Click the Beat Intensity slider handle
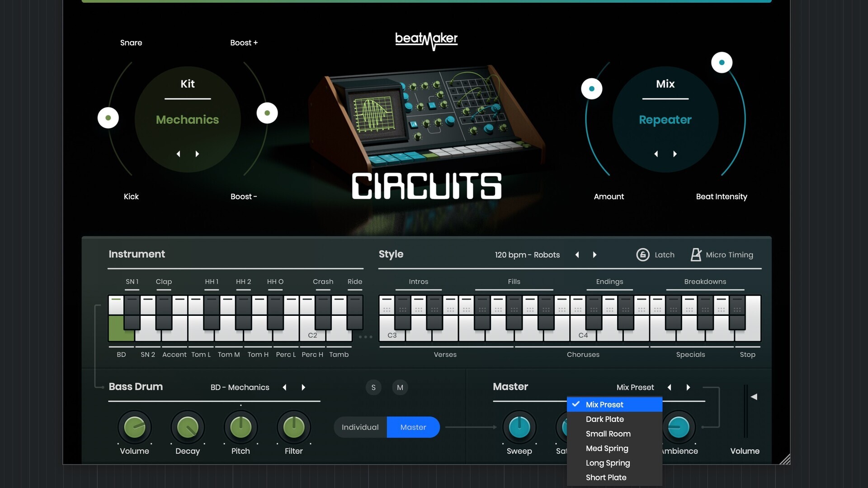Screen dimensions: 868x488 pos(722,62)
